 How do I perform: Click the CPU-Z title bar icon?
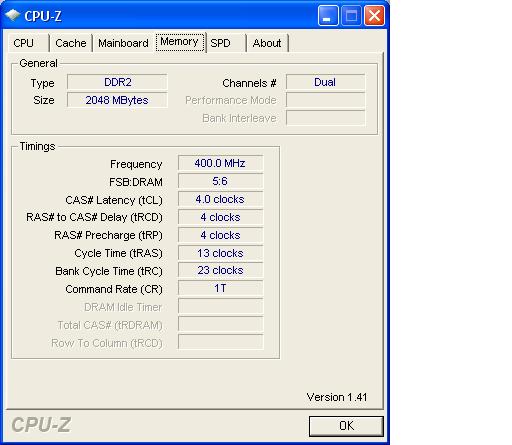[13, 15]
